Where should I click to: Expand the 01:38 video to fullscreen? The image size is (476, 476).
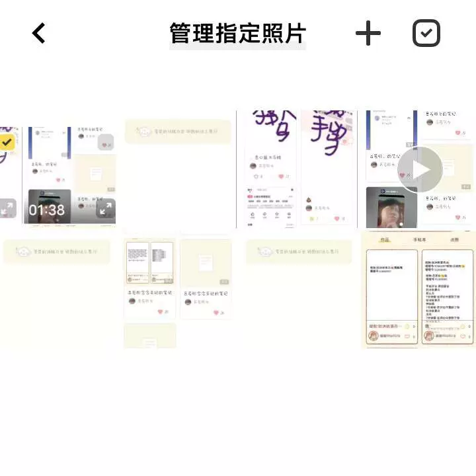106,208
